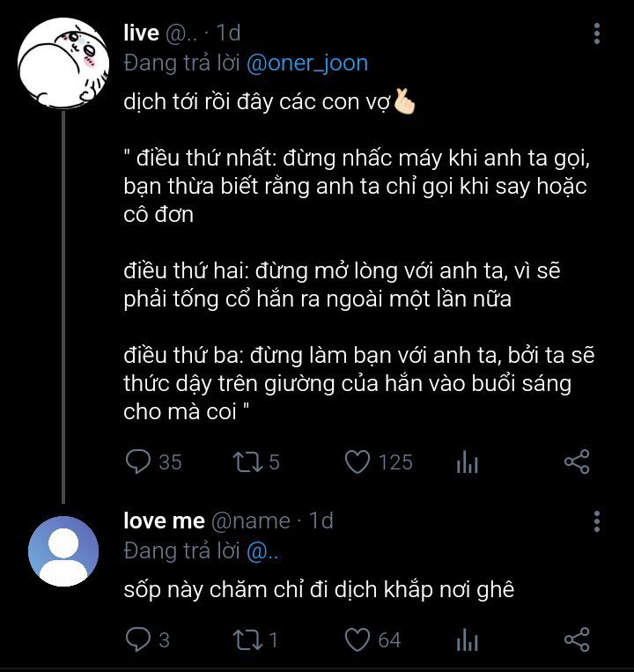This screenshot has width=634, height=672.
Task: Open more options on love me's reply
Action: coord(597,521)
